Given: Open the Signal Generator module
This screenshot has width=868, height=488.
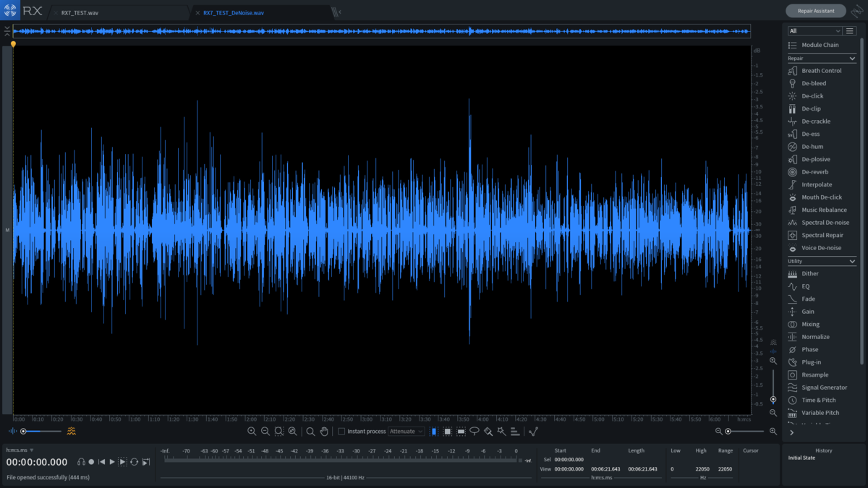Looking at the screenshot, I should 822,388.
